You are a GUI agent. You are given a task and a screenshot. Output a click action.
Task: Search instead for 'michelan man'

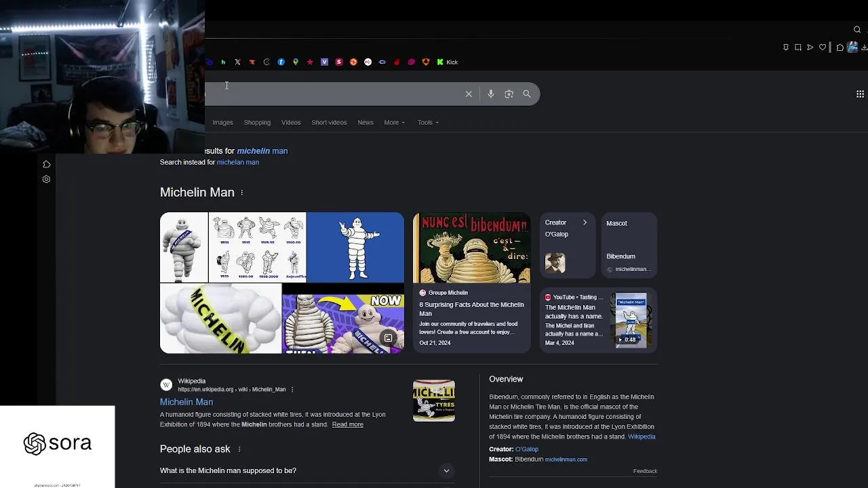pyautogui.click(x=237, y=163)
